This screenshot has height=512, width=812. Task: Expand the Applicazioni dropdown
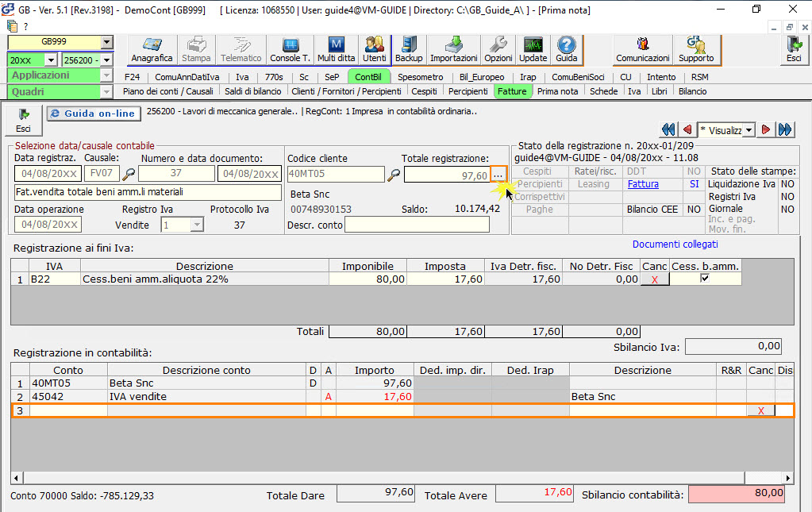tap(106, 75)
